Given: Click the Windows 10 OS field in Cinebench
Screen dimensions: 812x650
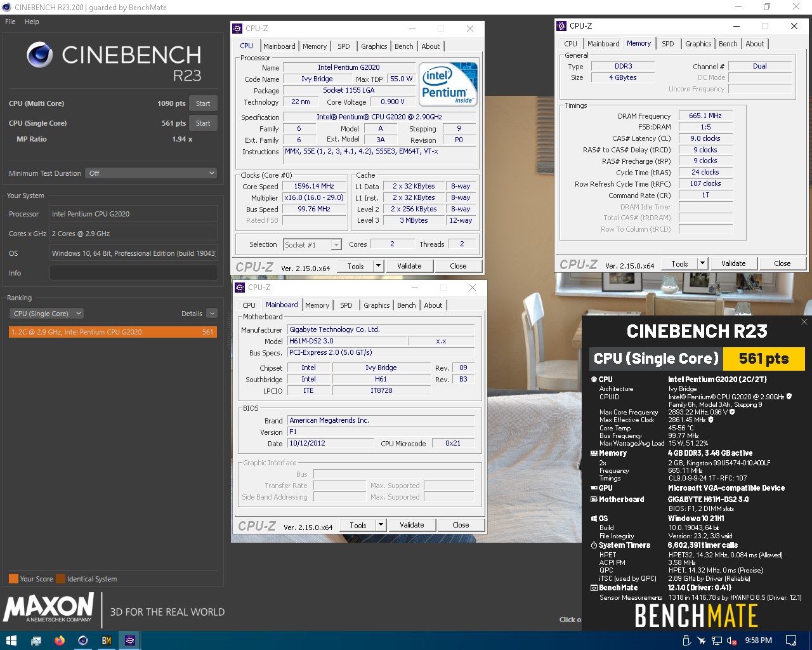Looking at the screenshot, I should tap(133, 253).
